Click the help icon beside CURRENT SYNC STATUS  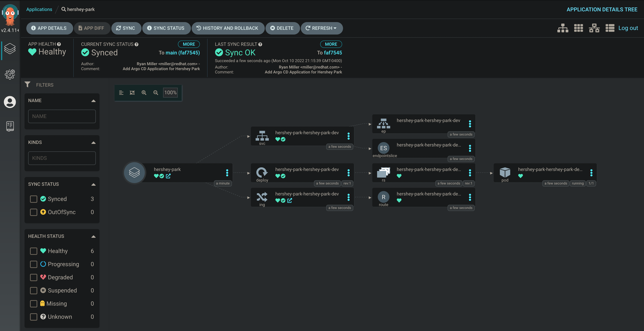[x=137, y=44]
